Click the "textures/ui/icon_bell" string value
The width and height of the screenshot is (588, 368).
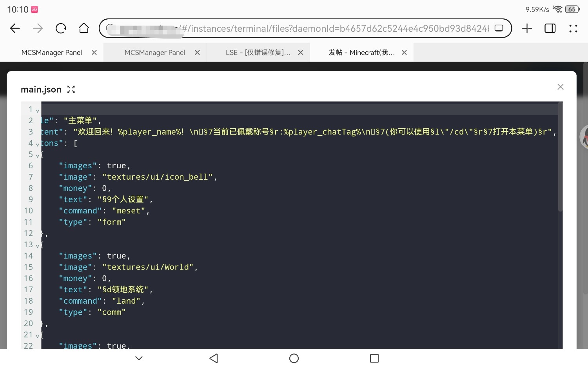point(157,177)
